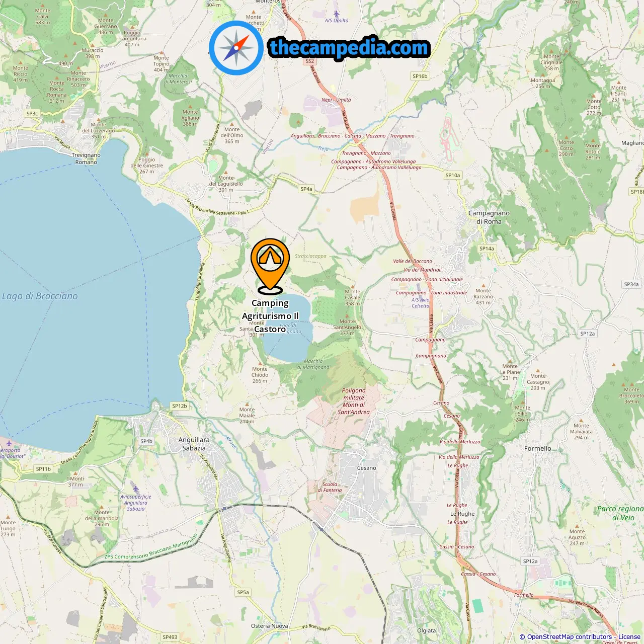Click the Poligono militare Monti di Sant'Andrea label
This screenshot has width=644, height=644.
coord(354,401)
